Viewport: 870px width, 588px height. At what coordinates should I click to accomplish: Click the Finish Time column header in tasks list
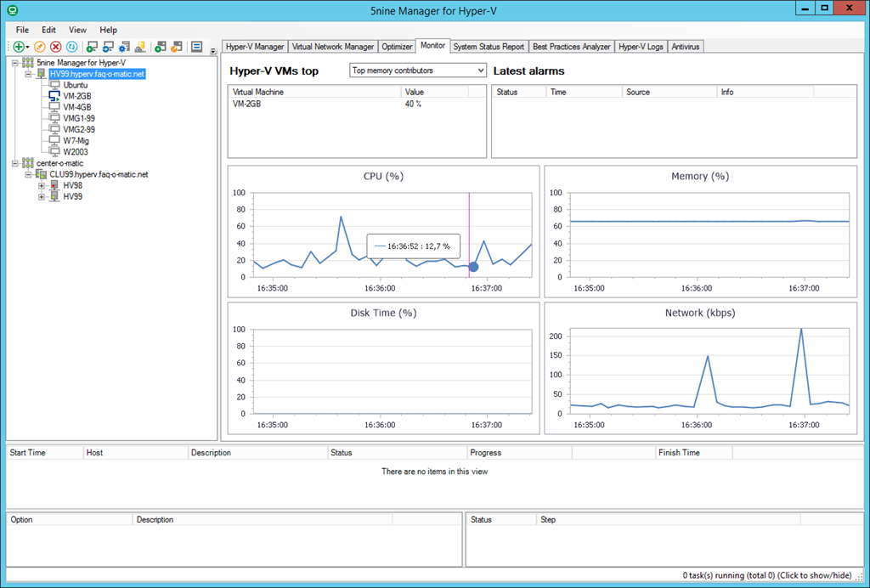[x=693, y=453]
